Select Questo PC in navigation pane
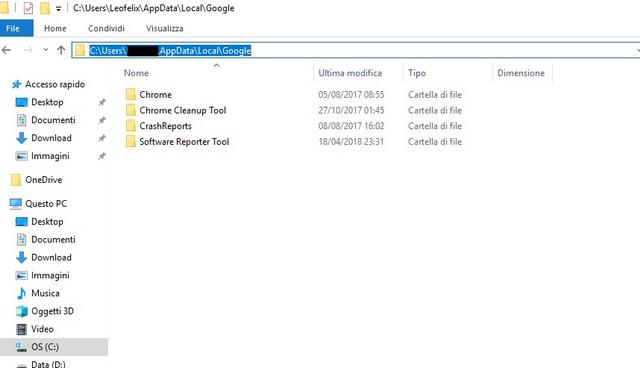 pos(46,204)
